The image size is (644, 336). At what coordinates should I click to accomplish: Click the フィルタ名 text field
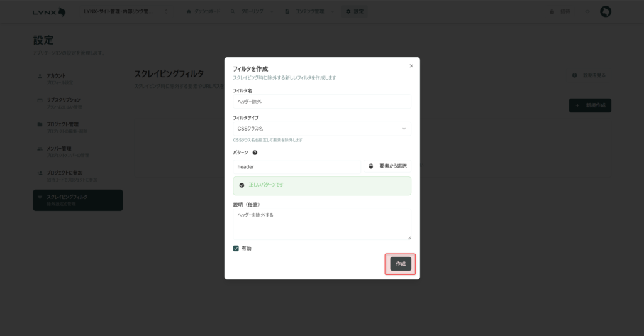(322, 101)
